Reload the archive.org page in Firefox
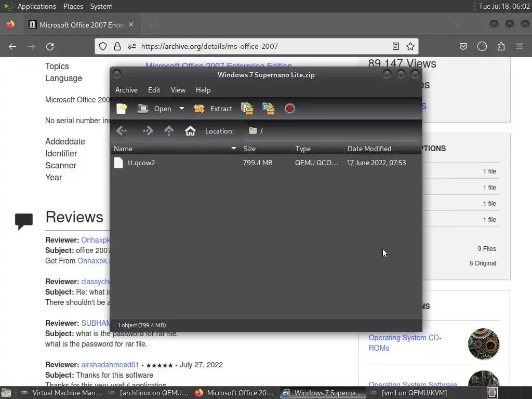 [x=50, y=46]
